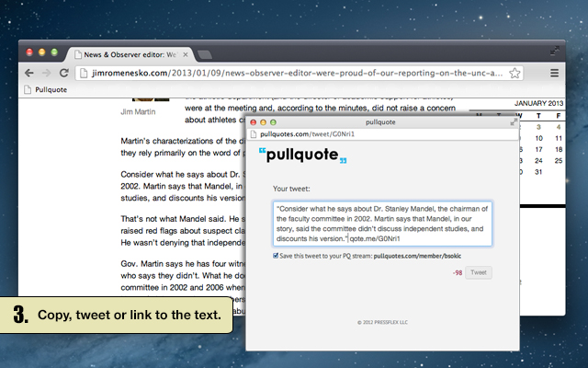Image resolution: width=588 pixels, height=368 pixels.
Task: Click the page icon in the pullquote URL bar
Action: point(254,134)
